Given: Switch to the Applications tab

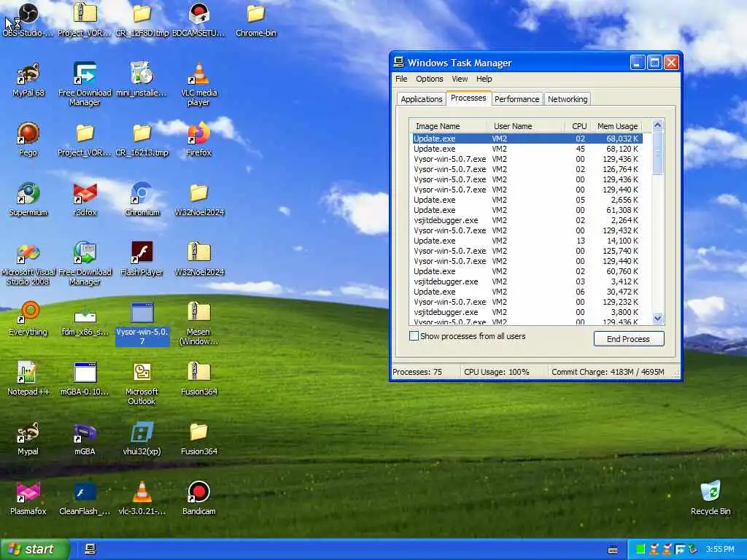Looking at the screenshot, I should 421,99.
